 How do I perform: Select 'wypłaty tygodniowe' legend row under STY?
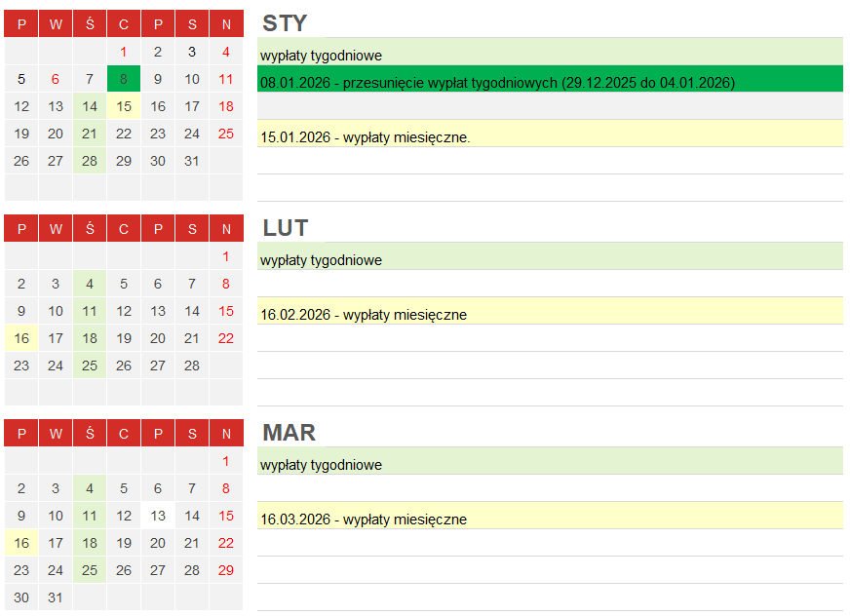point(550,52)
